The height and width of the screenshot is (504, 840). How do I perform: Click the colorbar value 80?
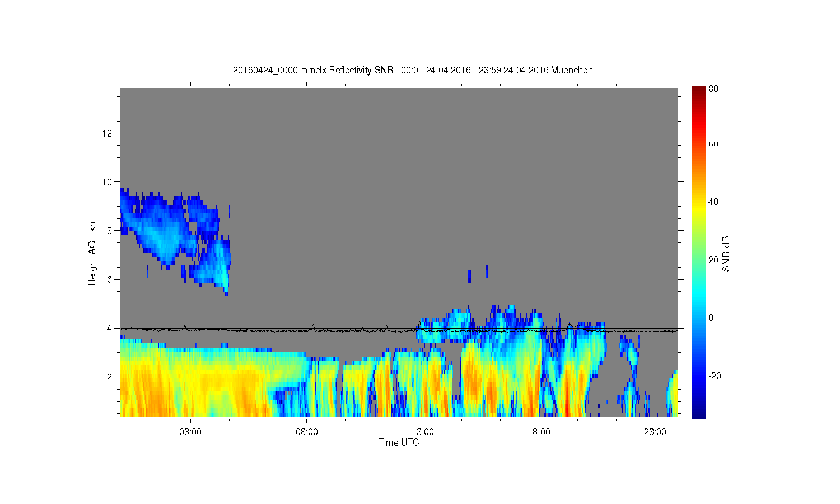click(x=713, y=88)
